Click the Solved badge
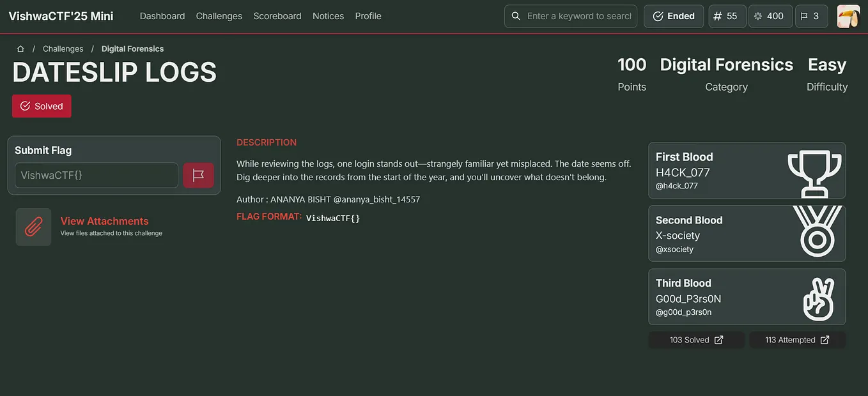Viewport: 868px width, 396px height. tap(42, 106)
